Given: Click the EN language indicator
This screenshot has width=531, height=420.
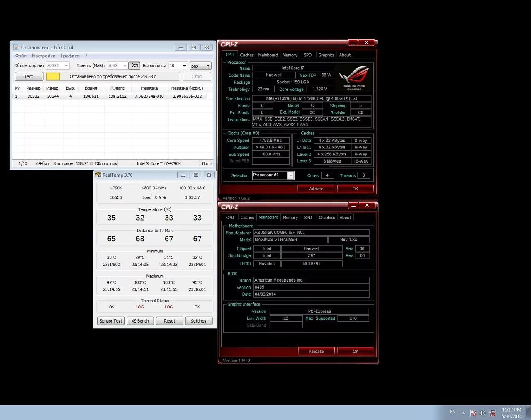Looking at the screenshot, I should (453, 412).
